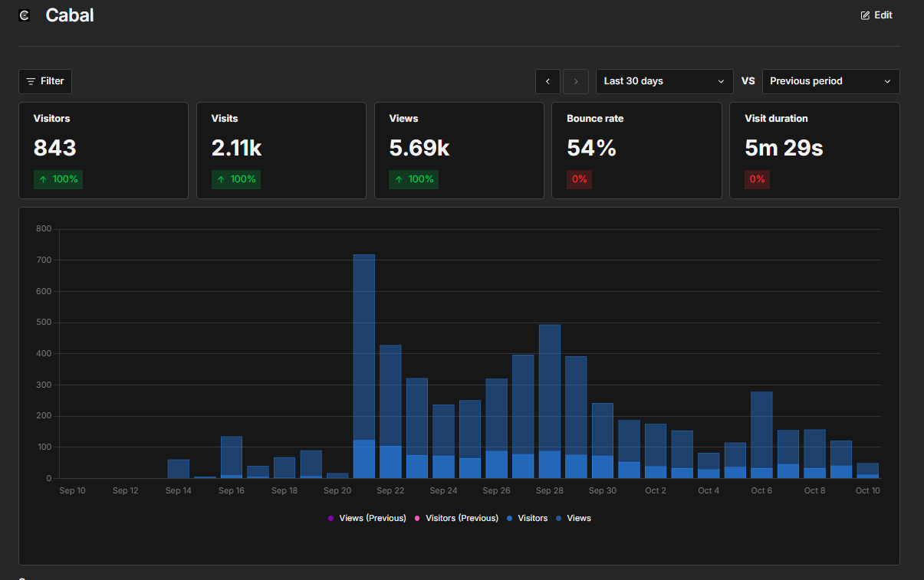Screen dimensions: 924x580
Task: Click the 5m 29s duration value
Action: 784,148
